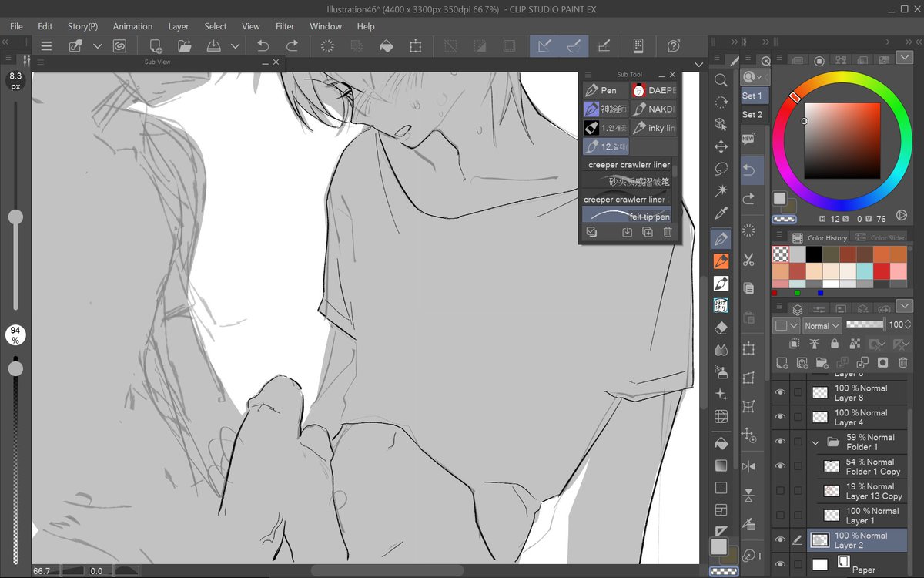
Task: Open the Normal blend mode dropdown
Action: click(x=821, y=324)
